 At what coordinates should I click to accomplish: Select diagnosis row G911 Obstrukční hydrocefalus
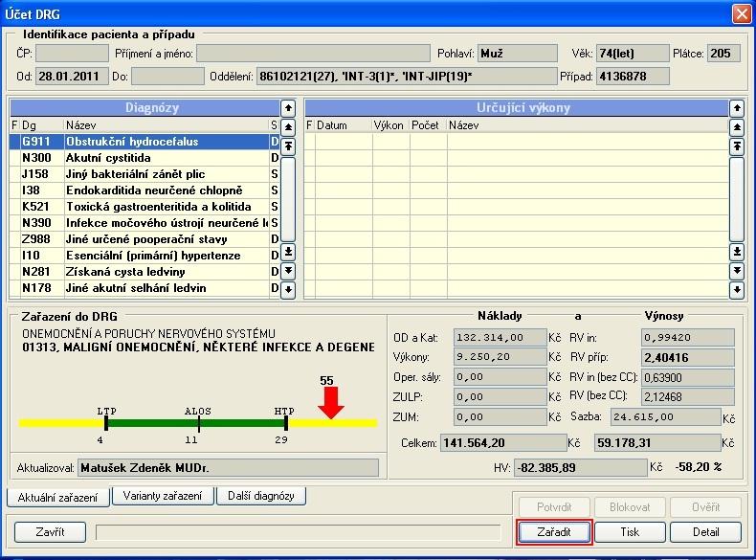[x=145, y=142]
